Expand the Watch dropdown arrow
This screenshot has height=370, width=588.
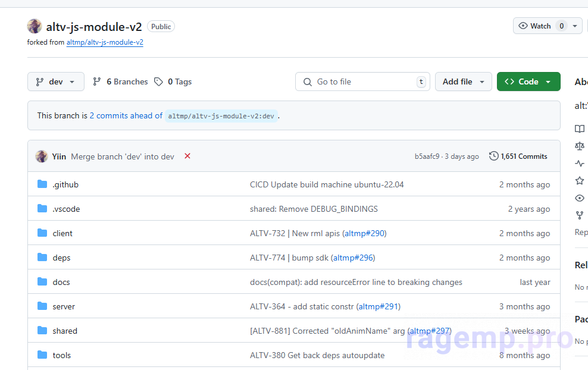click(575, 26)
